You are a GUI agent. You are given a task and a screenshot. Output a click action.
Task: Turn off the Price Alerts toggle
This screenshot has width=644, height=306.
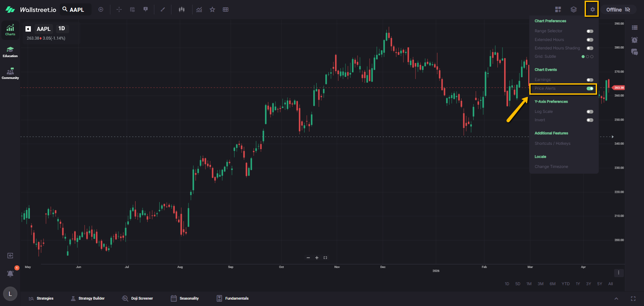(x=590, y=89)
